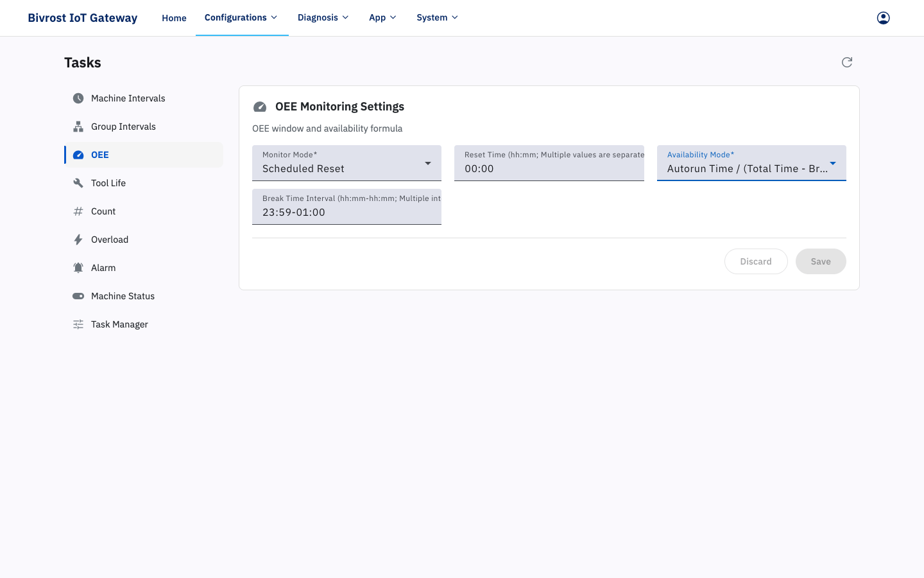Click the Group Intervals hierarchy icon
This screenshot has height=578, width=924.
(x=78, y=127)
